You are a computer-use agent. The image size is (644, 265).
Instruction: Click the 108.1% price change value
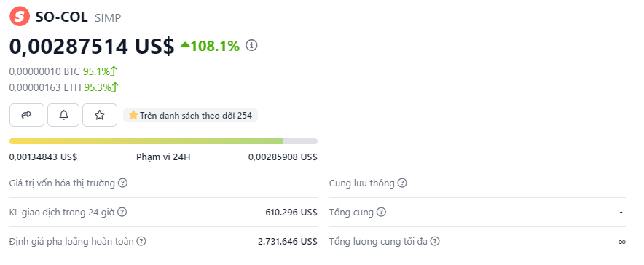pos(210,46)
